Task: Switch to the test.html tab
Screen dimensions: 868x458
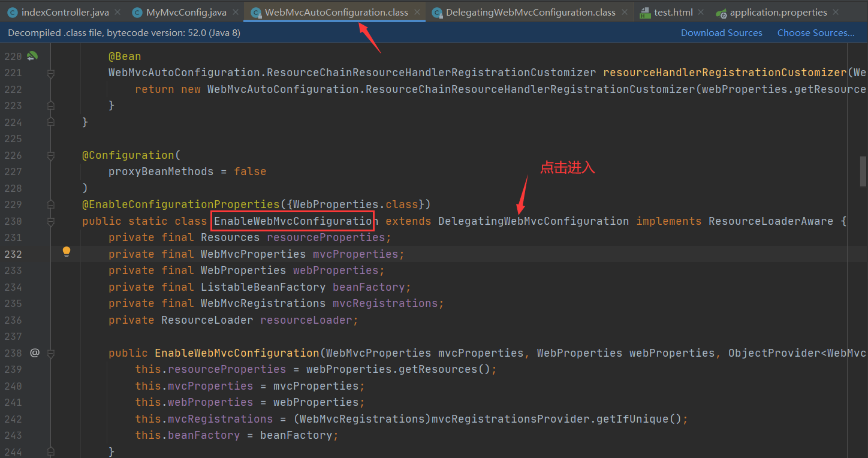Action: point(673,12)
